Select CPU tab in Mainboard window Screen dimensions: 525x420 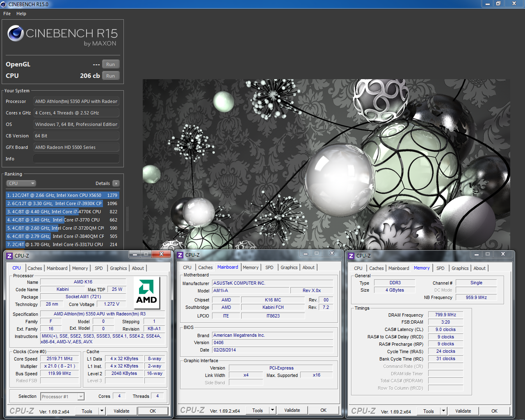pyautogui.click(x=187, y=267)
